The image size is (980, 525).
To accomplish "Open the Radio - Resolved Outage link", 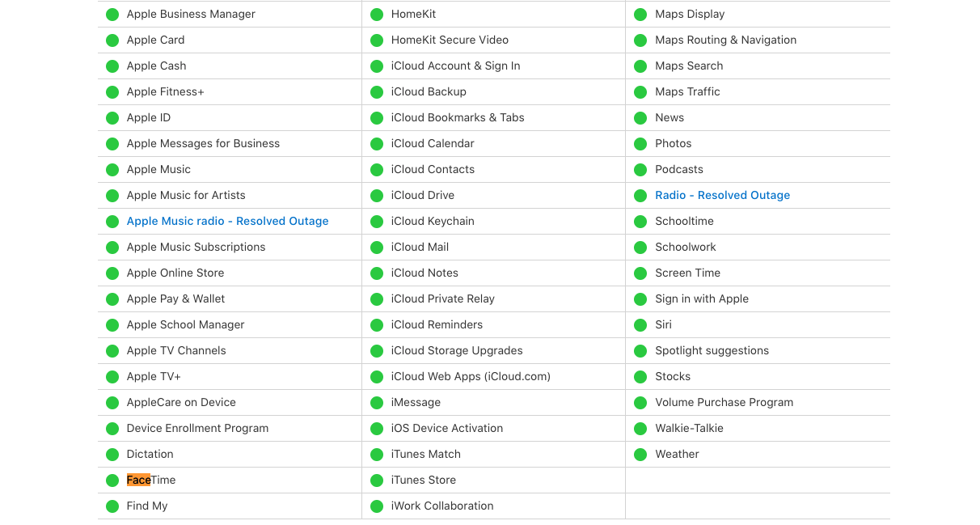I will 722,195.
